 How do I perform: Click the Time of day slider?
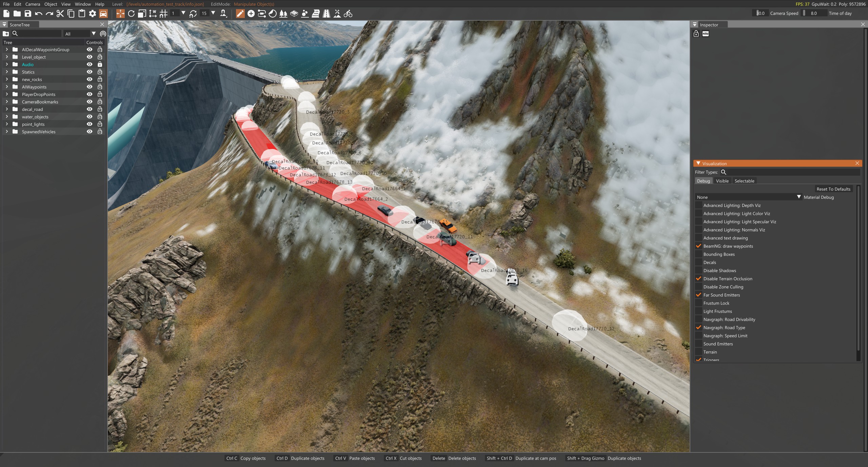point(814,13)
